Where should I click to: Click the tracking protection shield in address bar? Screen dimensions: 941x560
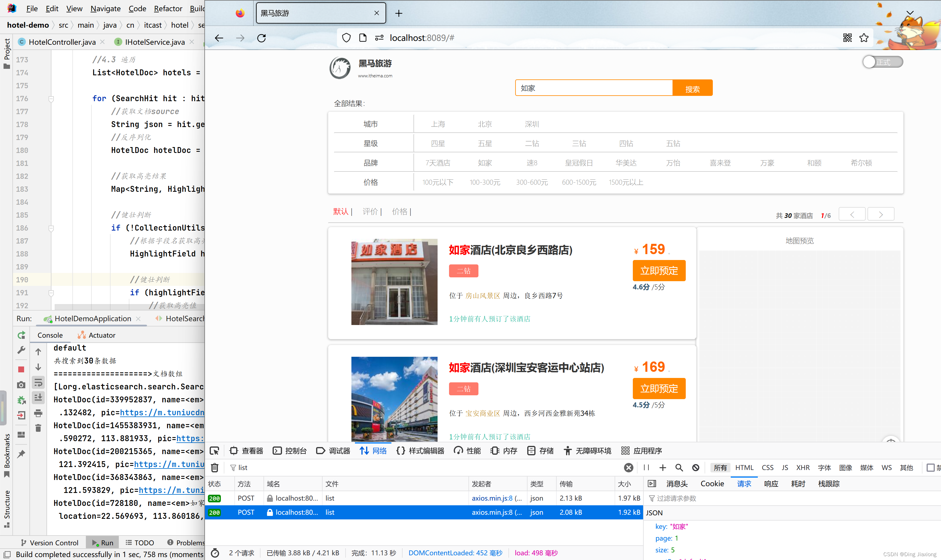tap(346, 38)
